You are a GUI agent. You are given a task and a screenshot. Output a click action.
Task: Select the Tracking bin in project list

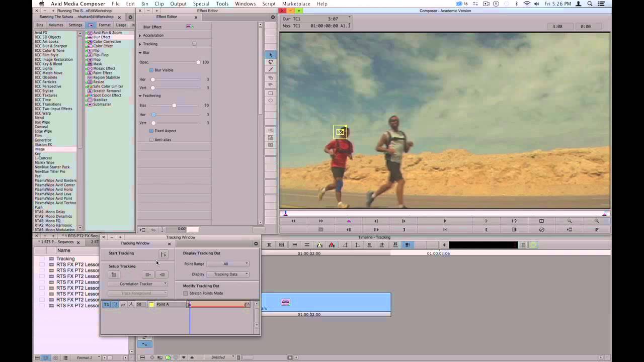[x=65, y=258]
